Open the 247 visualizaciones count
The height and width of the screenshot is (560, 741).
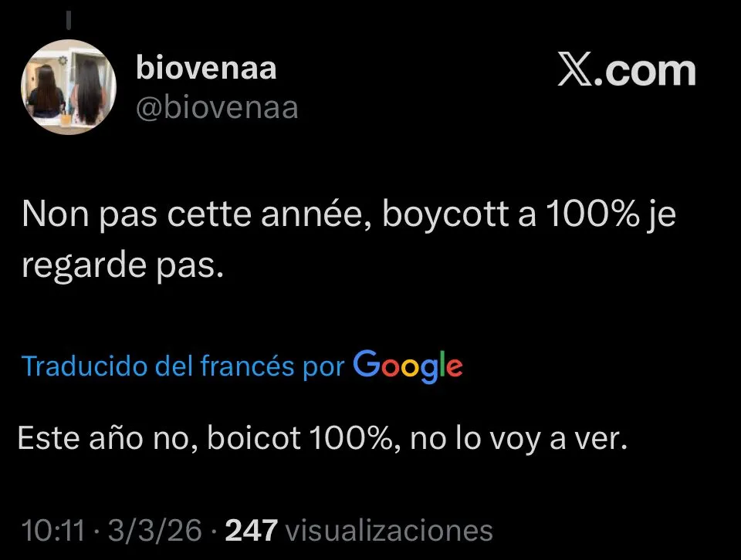pos(359,530)
